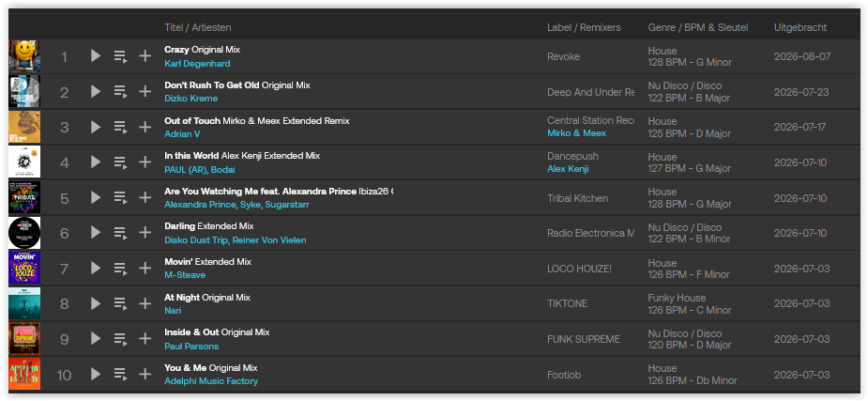Image resolution: width=868 pixels, height=401 pixels.
Task: Play Movin' Extended Mix by M-Steave
Action: pyautogui.click(x=96, y=268)
